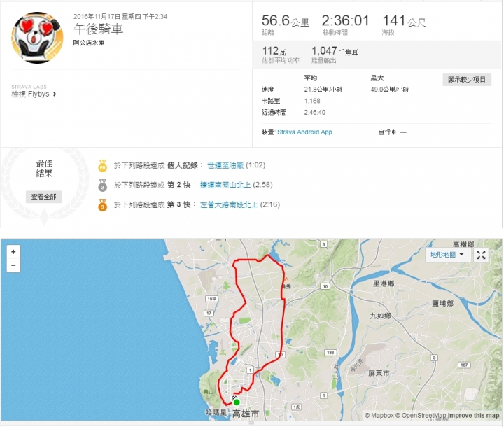
Task: Click the 查看全部 button
Action: [43, 197]
